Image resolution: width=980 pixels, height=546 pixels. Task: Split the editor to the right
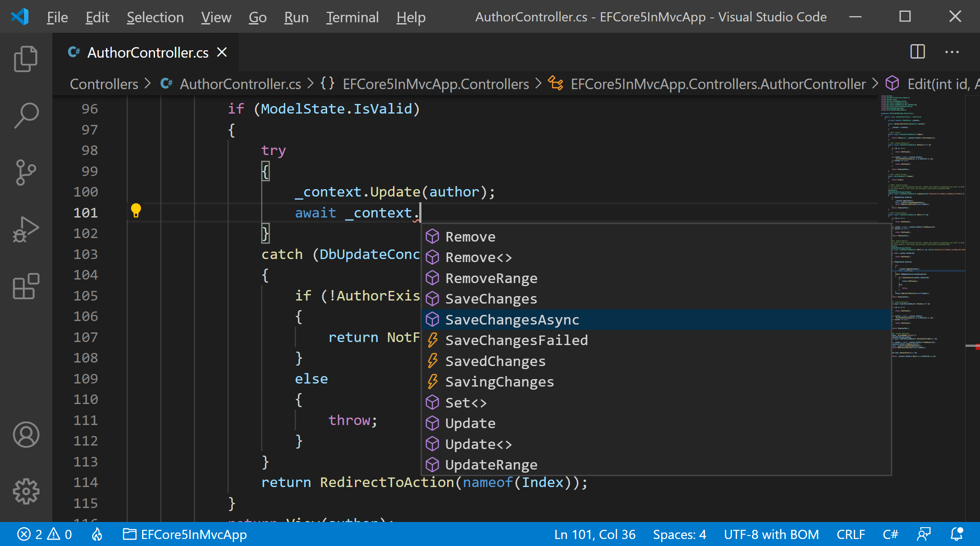[918, 52]
